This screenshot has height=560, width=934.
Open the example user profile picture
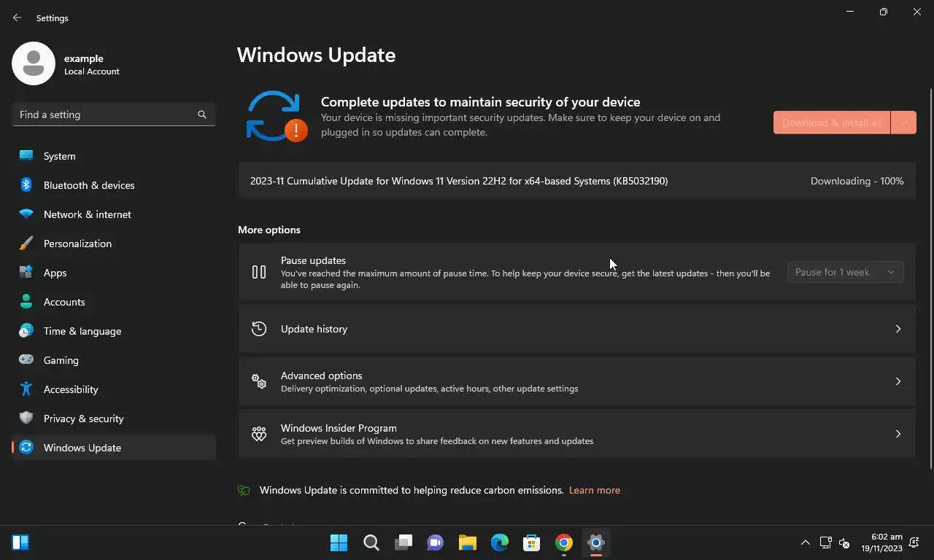coord(34,63)
